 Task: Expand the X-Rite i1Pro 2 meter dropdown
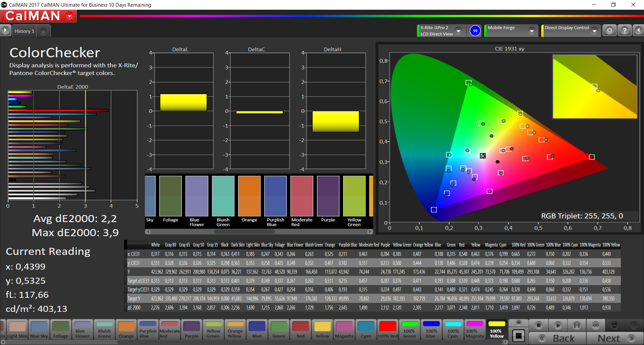click(459, 31)
